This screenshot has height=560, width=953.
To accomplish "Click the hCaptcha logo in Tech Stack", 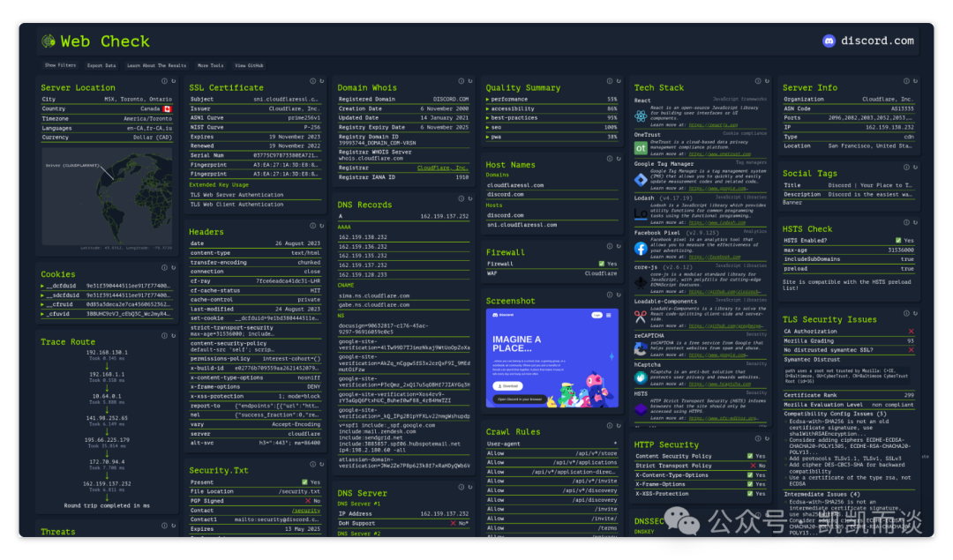I will 641,377.
